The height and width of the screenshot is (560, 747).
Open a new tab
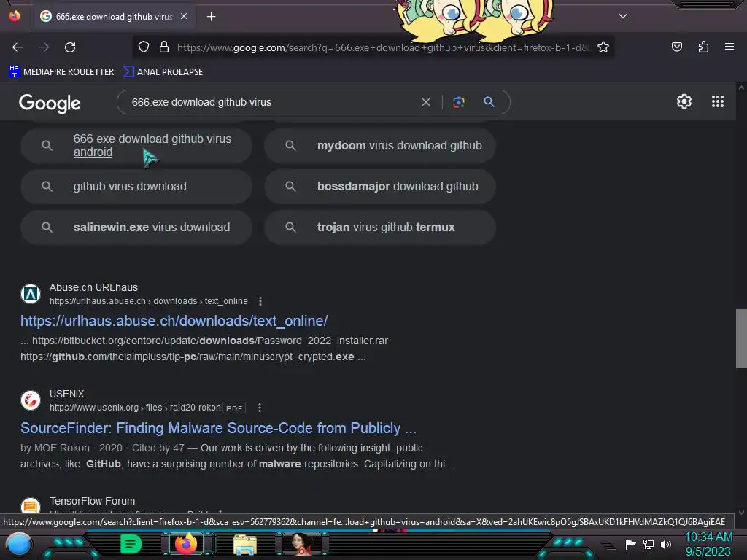(211, 17)
